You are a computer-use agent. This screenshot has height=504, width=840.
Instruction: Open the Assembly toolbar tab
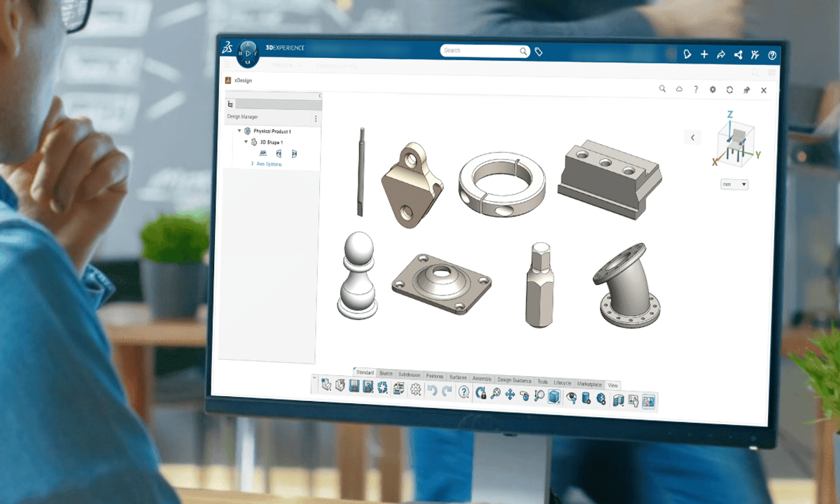click(482, 377)
